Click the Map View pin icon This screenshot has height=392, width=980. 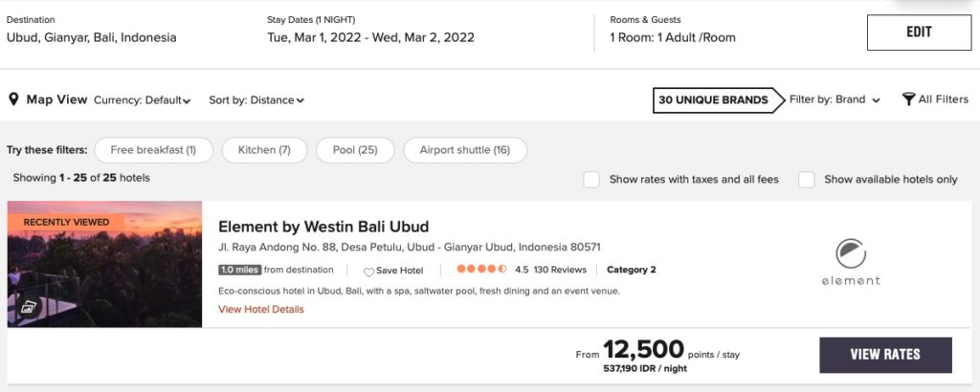click(x=14, y=99)
